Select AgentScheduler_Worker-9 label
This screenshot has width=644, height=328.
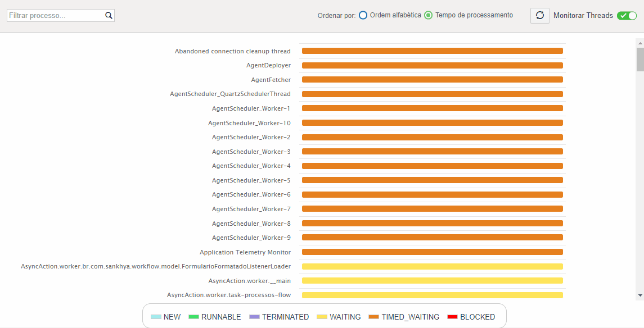coord(251,238)
